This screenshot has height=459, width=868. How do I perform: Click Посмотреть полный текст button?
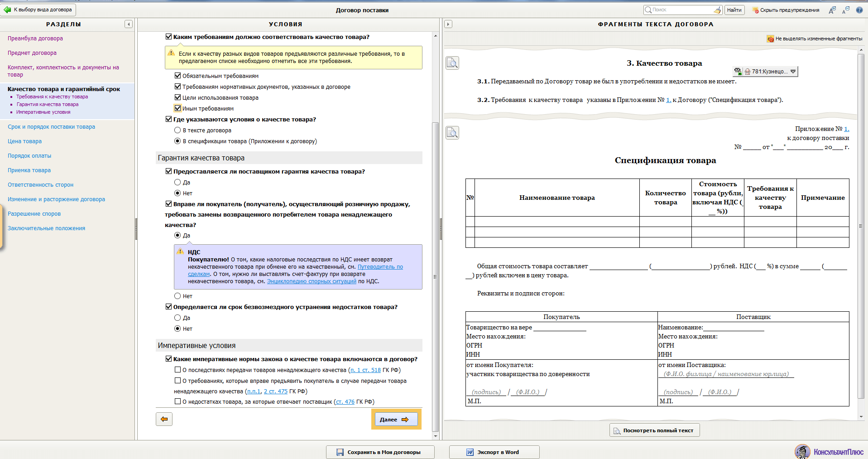(655, 430)
